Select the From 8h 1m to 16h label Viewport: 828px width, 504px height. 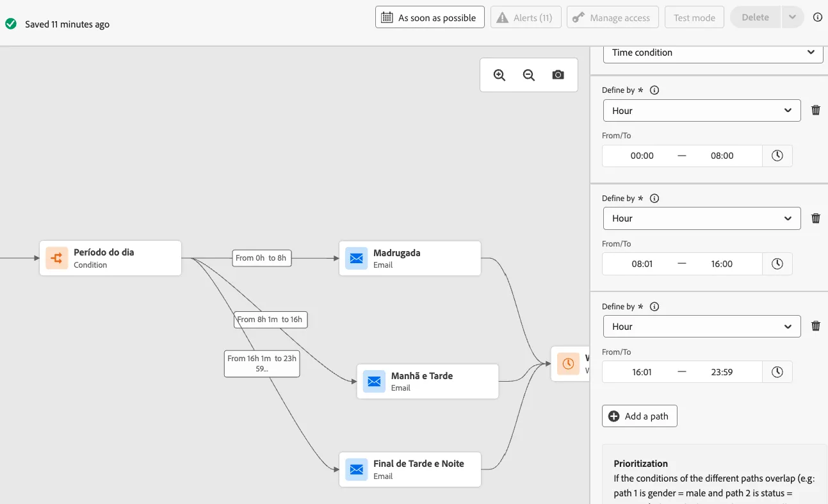click(270, 320)
